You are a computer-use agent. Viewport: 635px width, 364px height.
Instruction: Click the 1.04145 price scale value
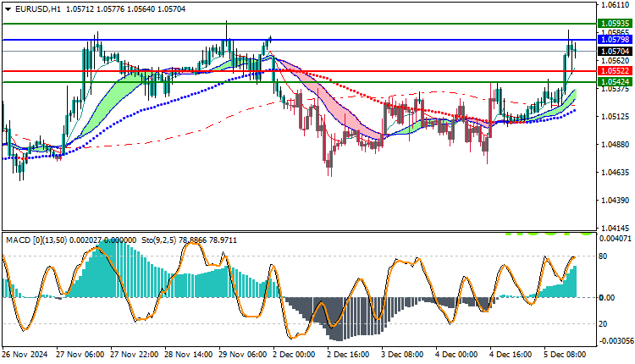[616, 228]
